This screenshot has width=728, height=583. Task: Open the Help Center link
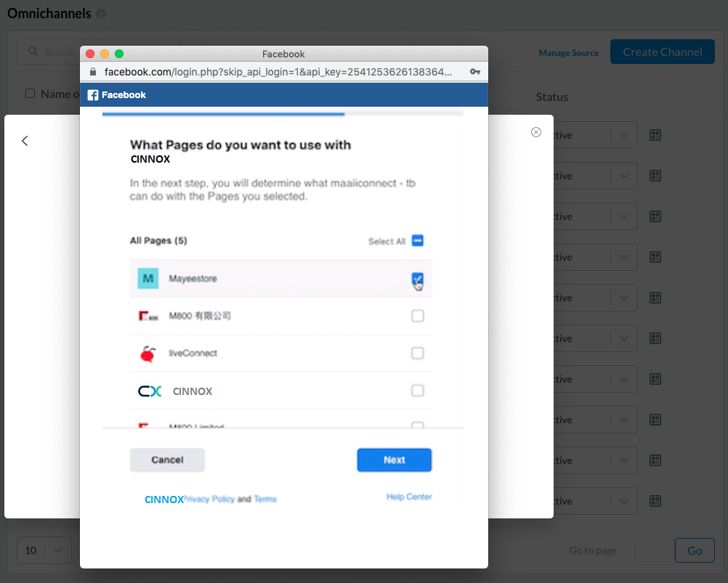pyautogui.click(x=409, y=497)
